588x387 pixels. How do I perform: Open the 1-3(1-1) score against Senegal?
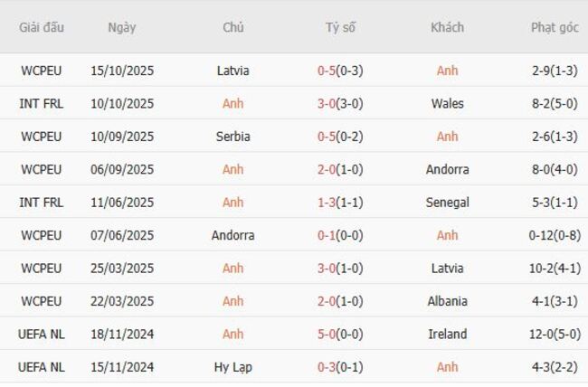[340, 203]
